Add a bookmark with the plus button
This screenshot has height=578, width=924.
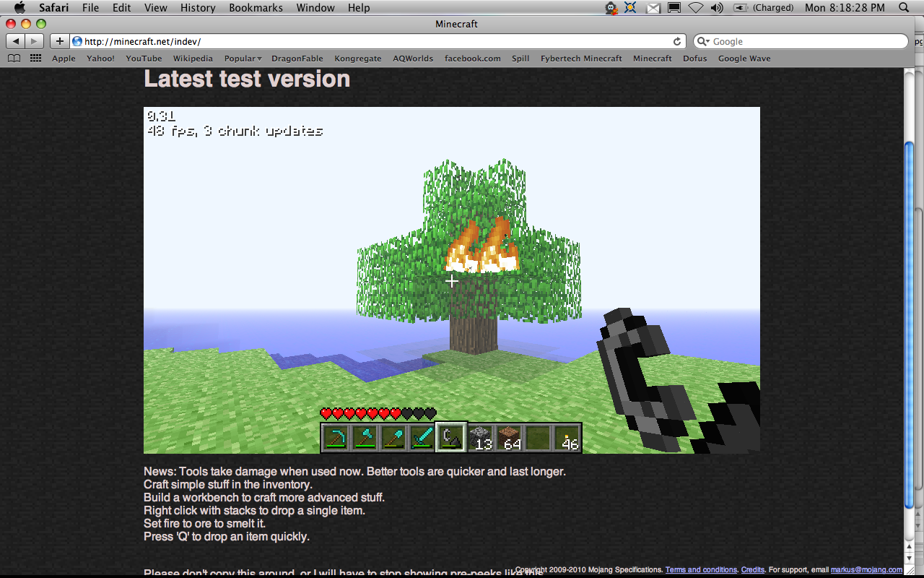(x=59, y=41)
